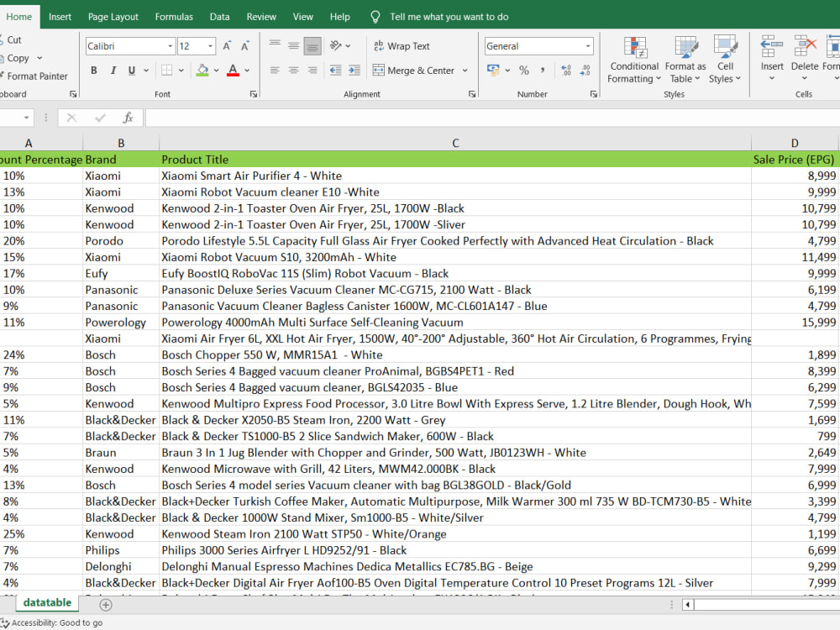Toggle bottom align
The width and height of the screenshot is (840, 630).
[x=312, y=46]
